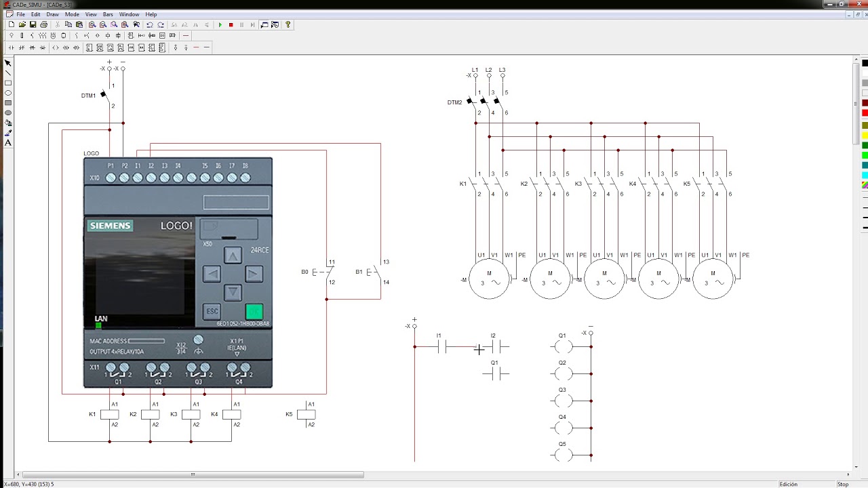Select the K5 relay coil symbol

(x=307, y=414)
